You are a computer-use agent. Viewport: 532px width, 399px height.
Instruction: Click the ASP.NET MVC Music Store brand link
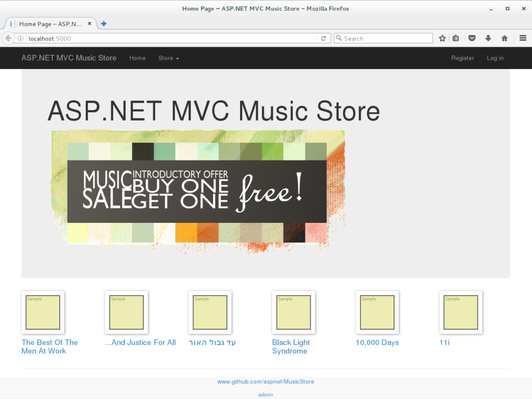click(x=69, y=58)
